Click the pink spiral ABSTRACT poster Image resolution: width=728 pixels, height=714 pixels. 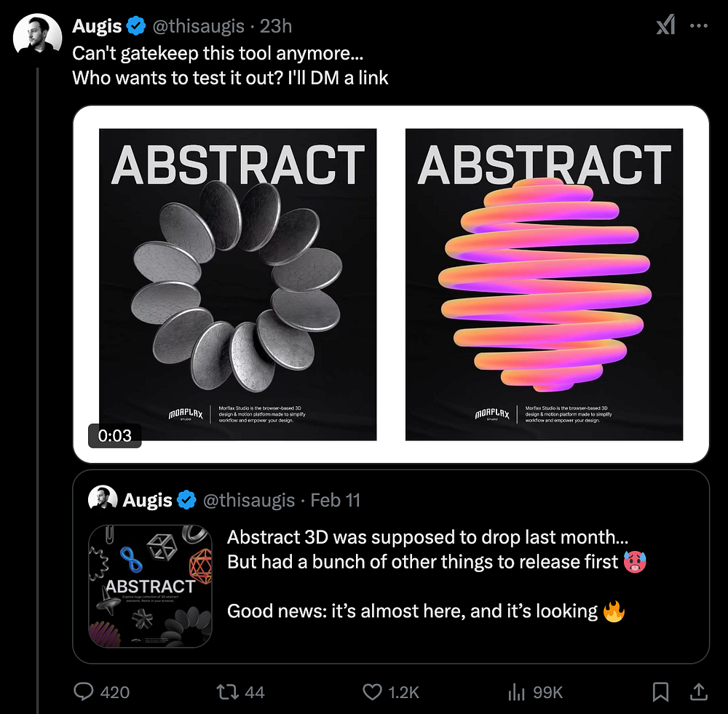[x=544, y=285]
